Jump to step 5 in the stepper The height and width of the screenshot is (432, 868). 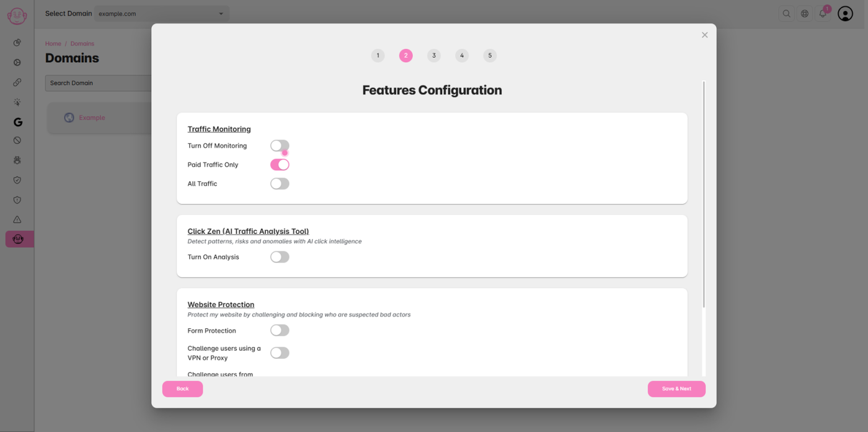pos(490,56)
